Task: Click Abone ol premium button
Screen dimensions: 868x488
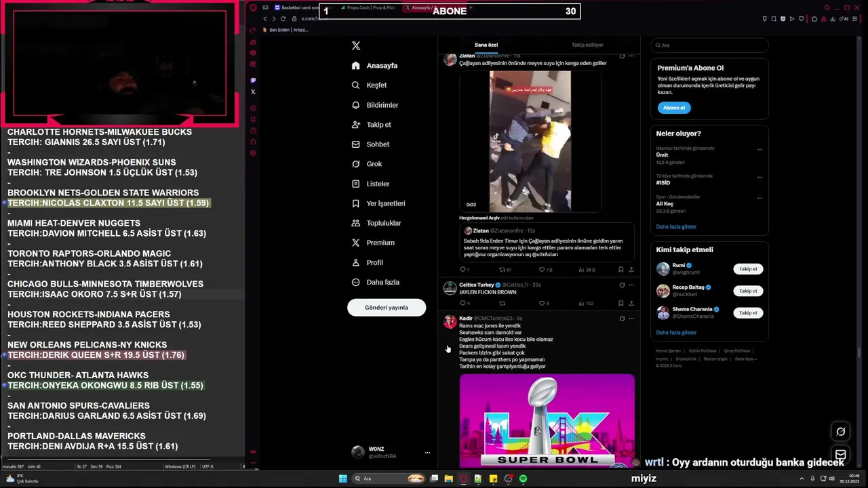Action: [673, 108]
